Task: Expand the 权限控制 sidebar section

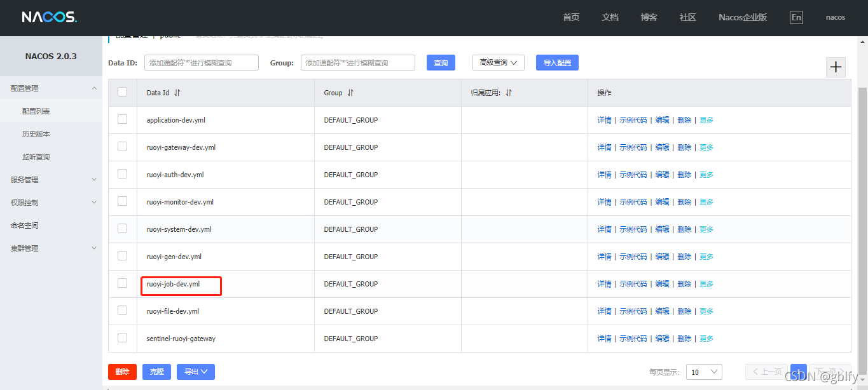Action: coord(51,203)
